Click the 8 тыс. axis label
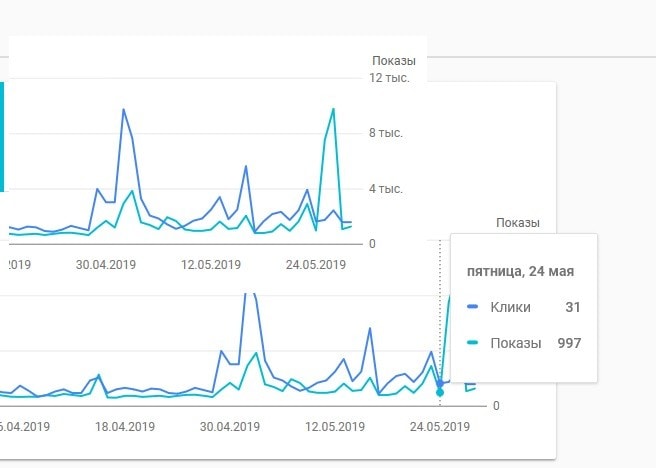 pos(385,133)
